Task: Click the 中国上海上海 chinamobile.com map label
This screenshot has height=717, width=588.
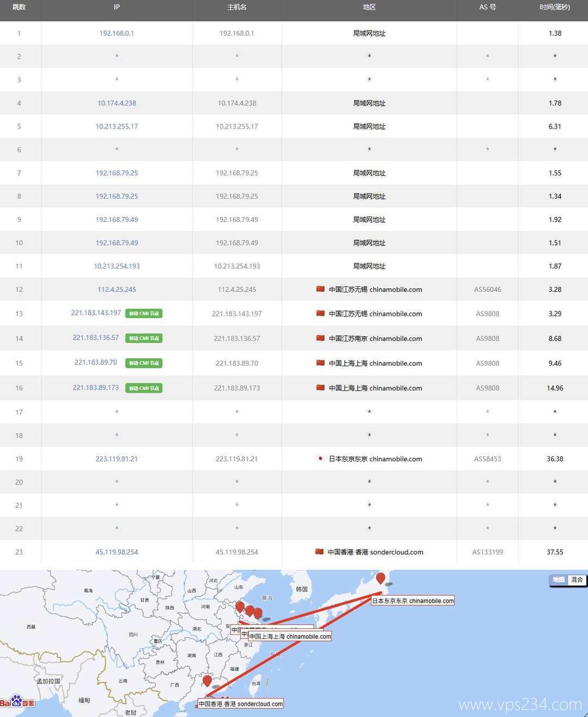Action: point(290,636)
